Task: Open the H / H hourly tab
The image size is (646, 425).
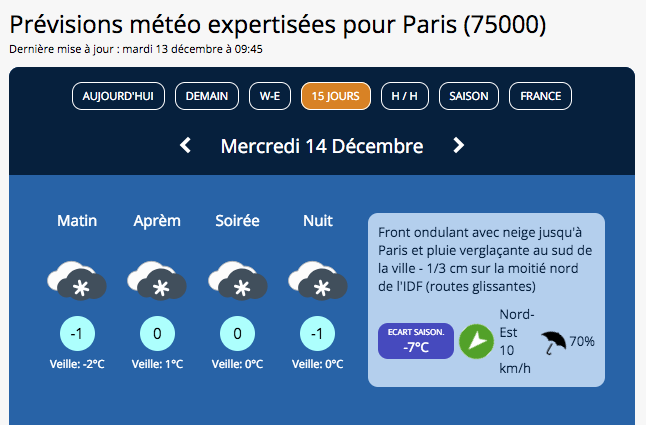Action: (x=405, y=96)
